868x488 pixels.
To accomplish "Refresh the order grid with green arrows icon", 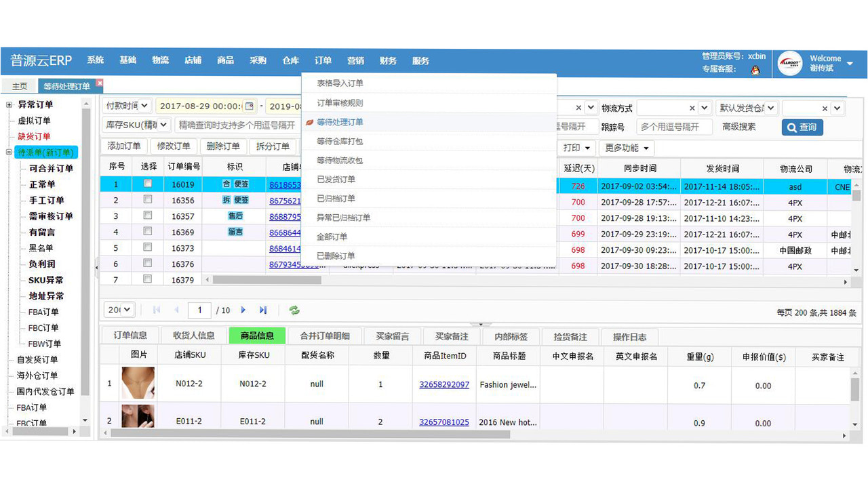I will pyautogui.click(x=294, y=310).
